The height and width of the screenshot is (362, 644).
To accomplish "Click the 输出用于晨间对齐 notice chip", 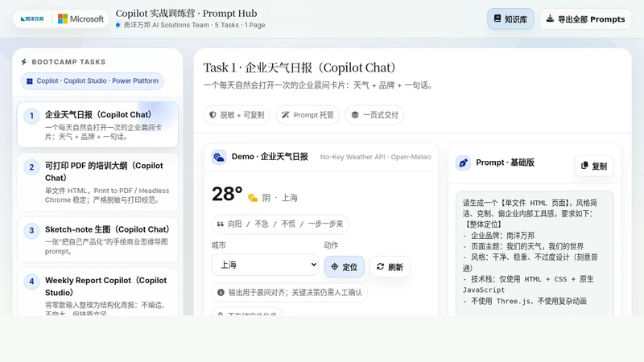I will click(290, 292).
